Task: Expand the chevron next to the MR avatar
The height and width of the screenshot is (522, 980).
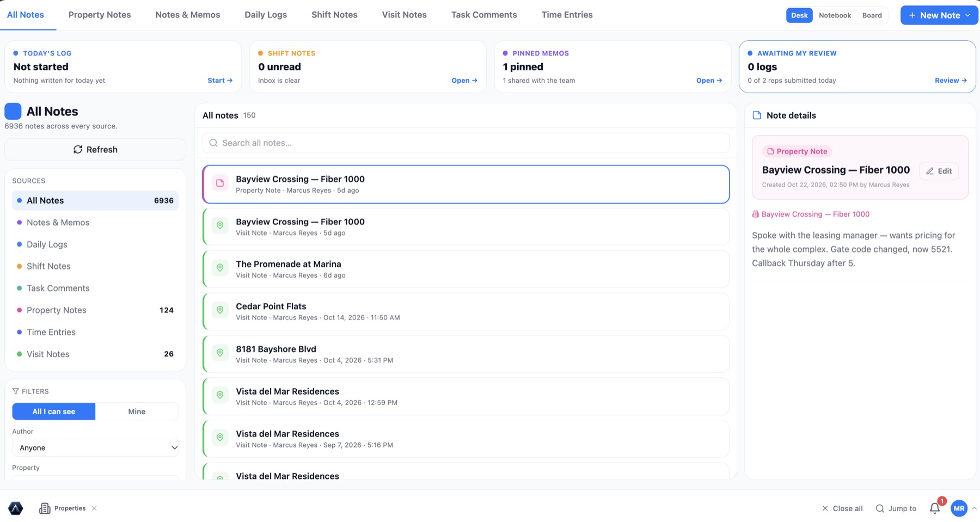Action: click(974, 508)
